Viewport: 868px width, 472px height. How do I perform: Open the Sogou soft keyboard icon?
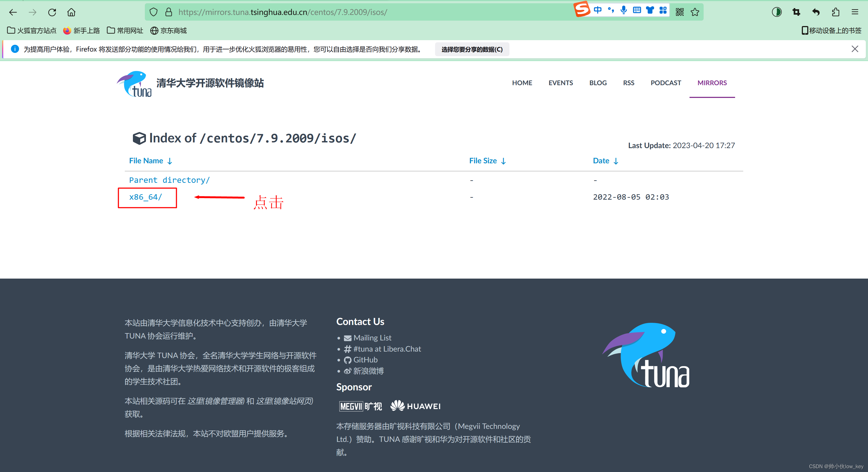[x=637, y=10]
